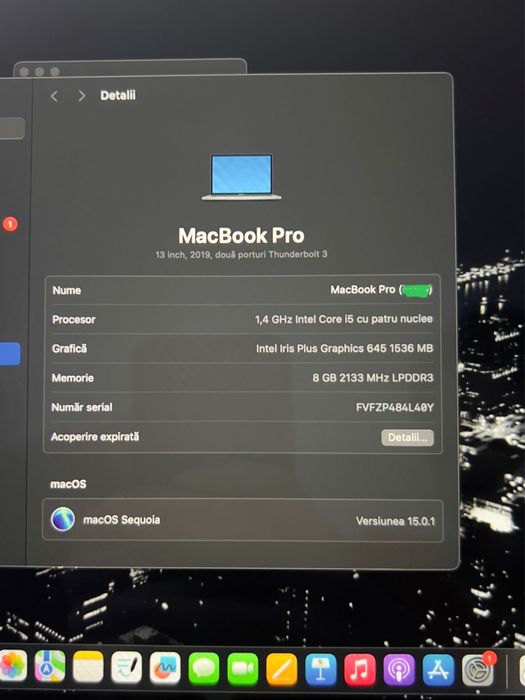Screen dimensions: 525x700
Task: Click the MacBook Pro laptop image
Action: (x=242, y=177)
